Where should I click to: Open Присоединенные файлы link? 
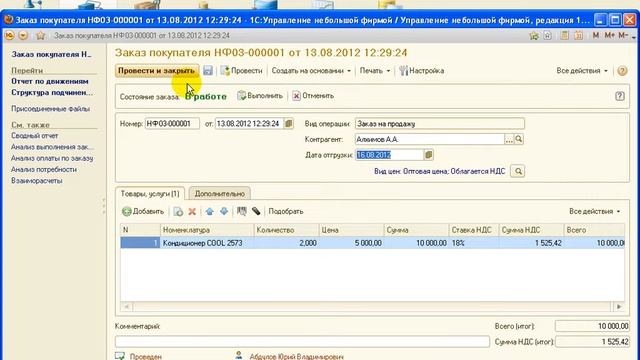pos(51,109)
